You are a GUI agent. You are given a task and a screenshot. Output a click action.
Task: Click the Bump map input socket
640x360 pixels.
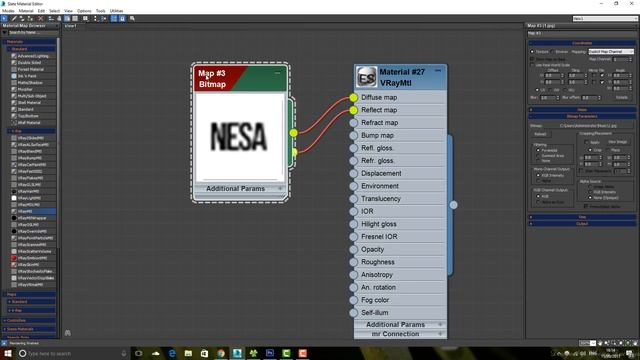[353, 136]
